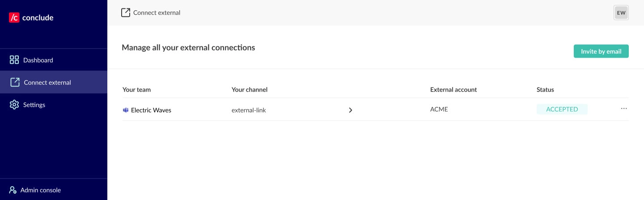Image resolution: width=644 pixels, height=200 pixels.
Task: Click the Connect external icon in sidebar
Action: (x=15, y=82)
